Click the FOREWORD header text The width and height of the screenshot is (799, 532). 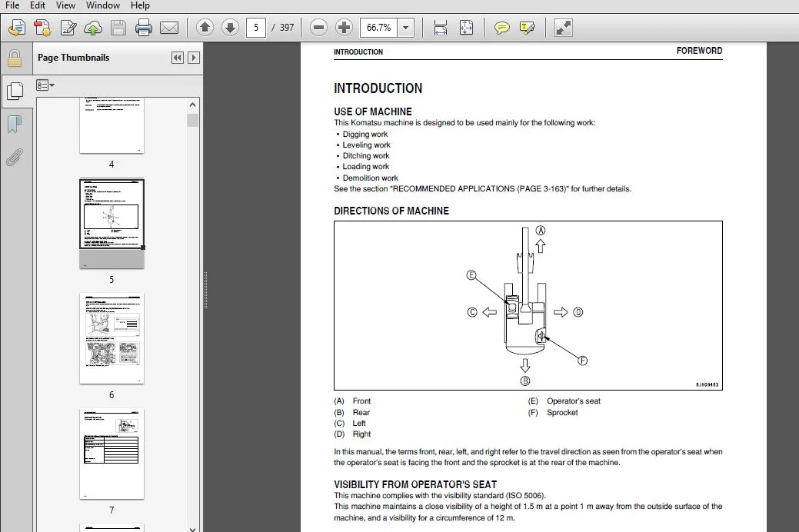pos(699,51)
